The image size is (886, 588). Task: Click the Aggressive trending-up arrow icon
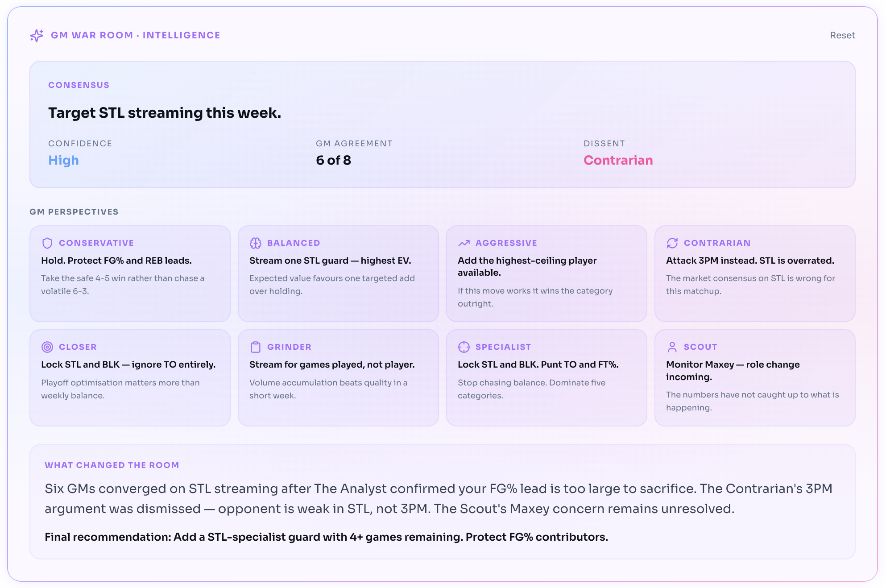click(464, 243)
